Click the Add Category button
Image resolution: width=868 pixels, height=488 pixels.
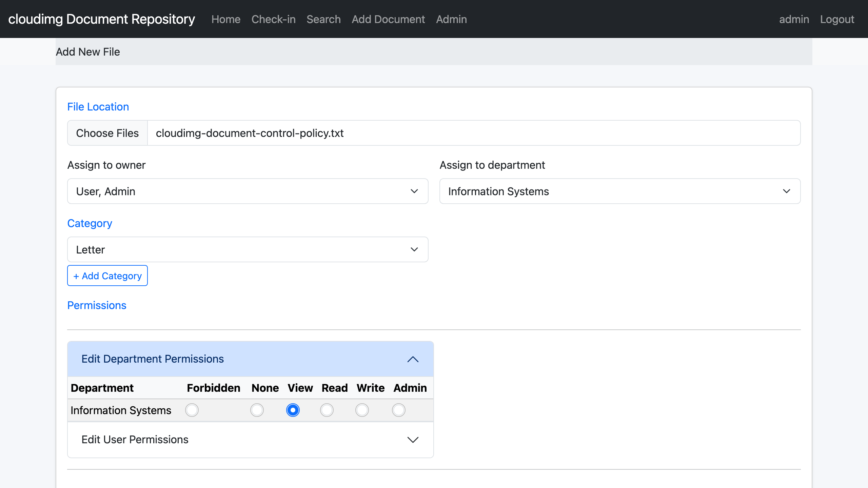pos(107,276)
